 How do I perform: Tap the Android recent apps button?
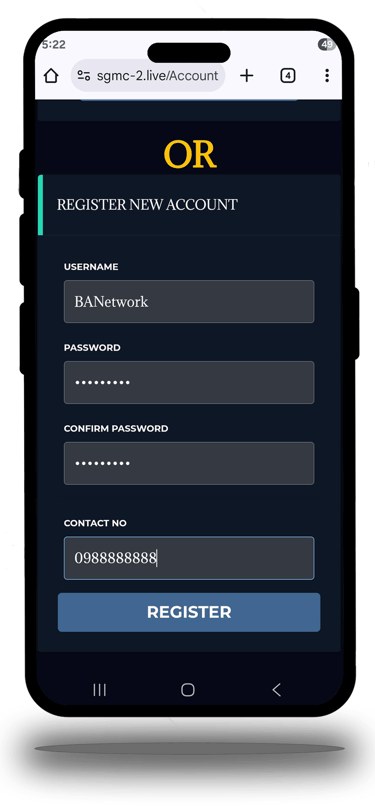click(x=99, y=689)
